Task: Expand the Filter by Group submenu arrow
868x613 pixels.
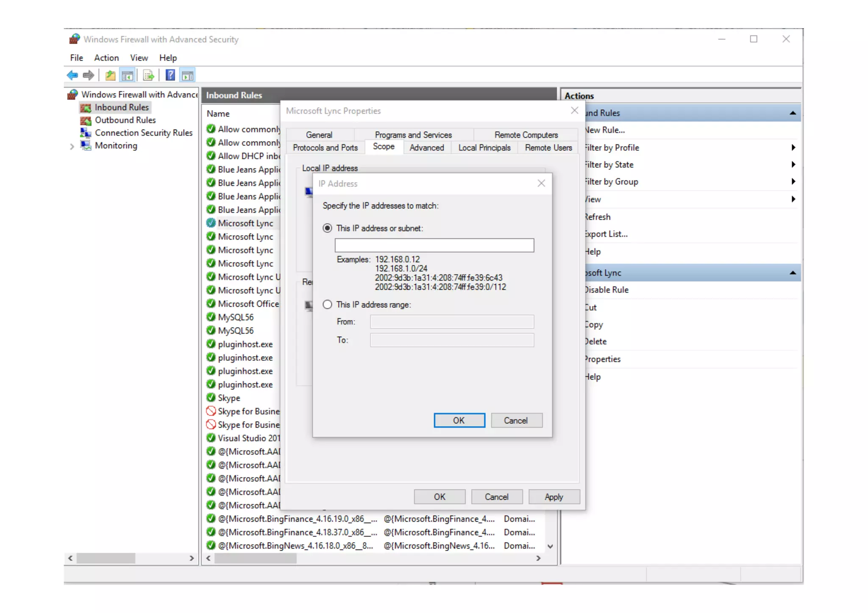Action: [793, 182]
